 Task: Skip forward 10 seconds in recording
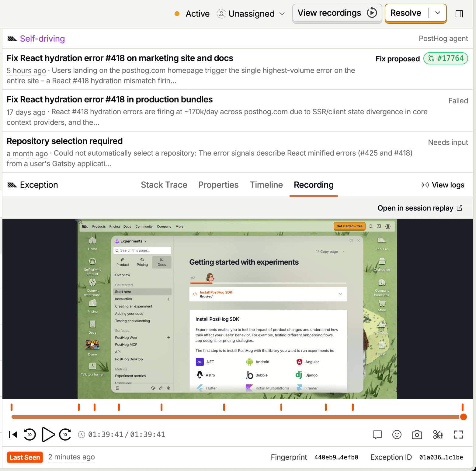coord(65,435)
